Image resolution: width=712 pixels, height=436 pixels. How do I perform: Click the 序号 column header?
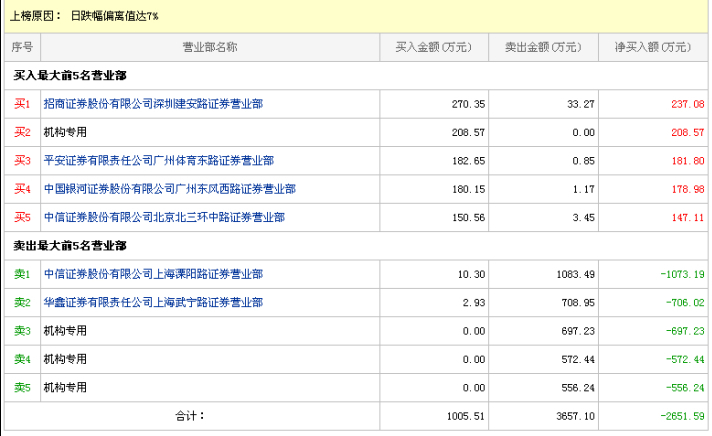click(22, 47)
